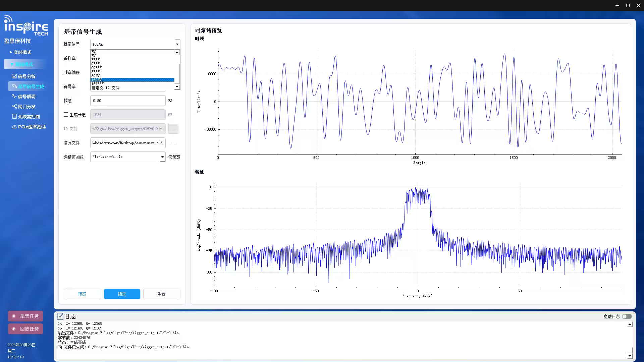This screenshot has width=644, height=362.
Task: Select 基带信号生成 in the sidebar
Action: [28, 86]
